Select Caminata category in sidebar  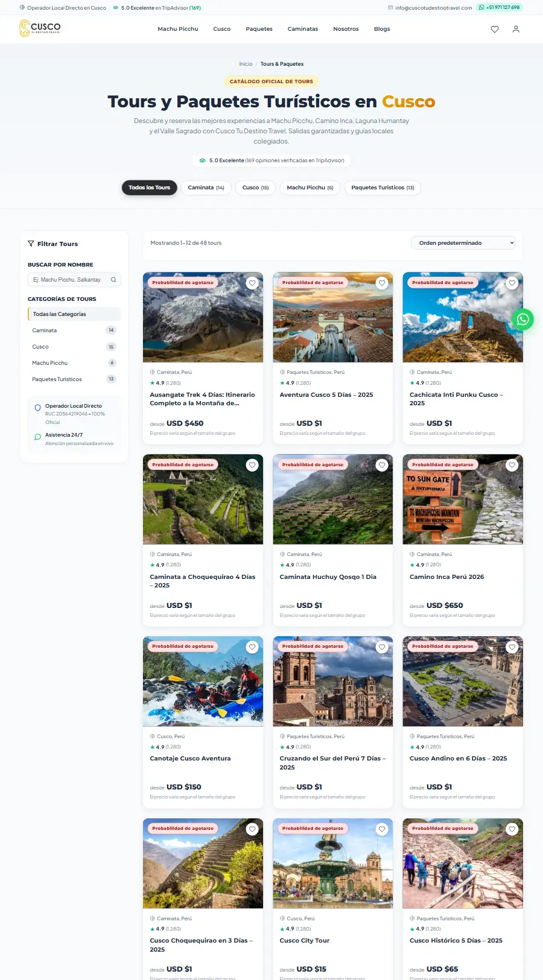coord(74,330)
